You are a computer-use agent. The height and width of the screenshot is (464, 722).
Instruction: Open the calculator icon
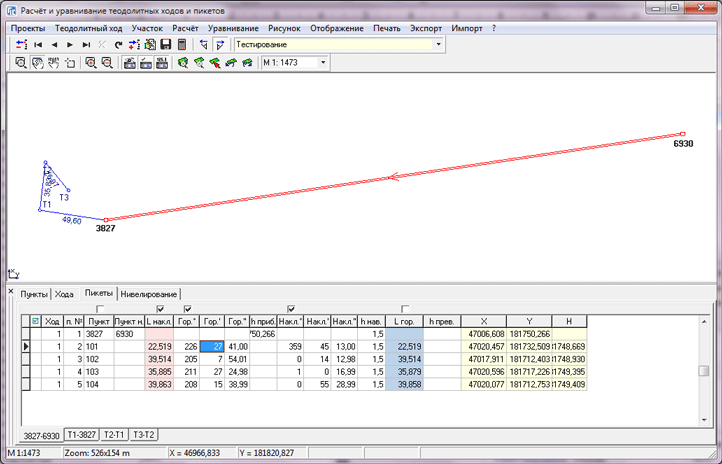[182, 44]
